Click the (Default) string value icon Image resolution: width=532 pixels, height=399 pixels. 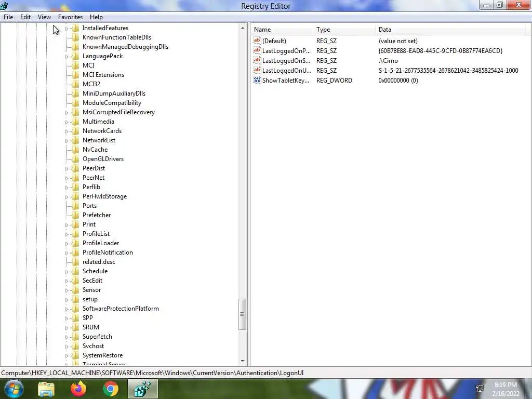[257, 41]
